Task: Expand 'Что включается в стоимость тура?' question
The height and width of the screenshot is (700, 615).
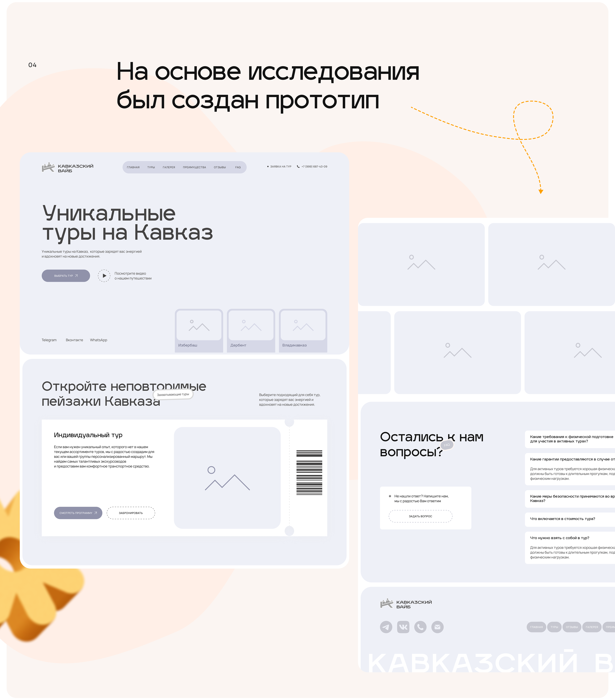Action: coord(562,519)
